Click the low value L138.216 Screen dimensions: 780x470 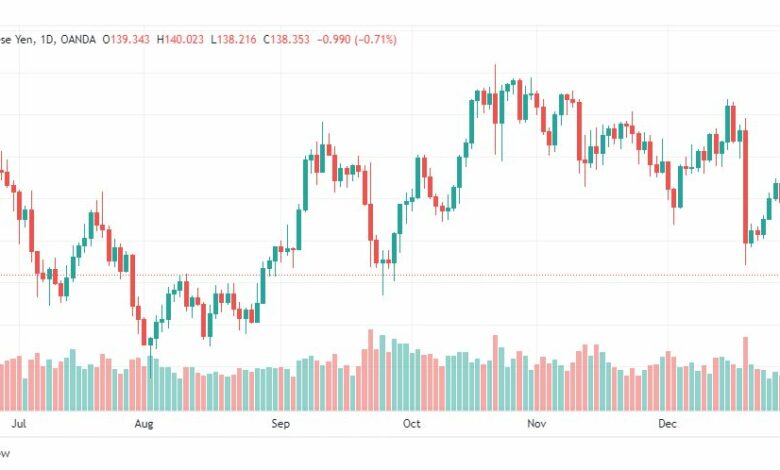tap(233, 39)
